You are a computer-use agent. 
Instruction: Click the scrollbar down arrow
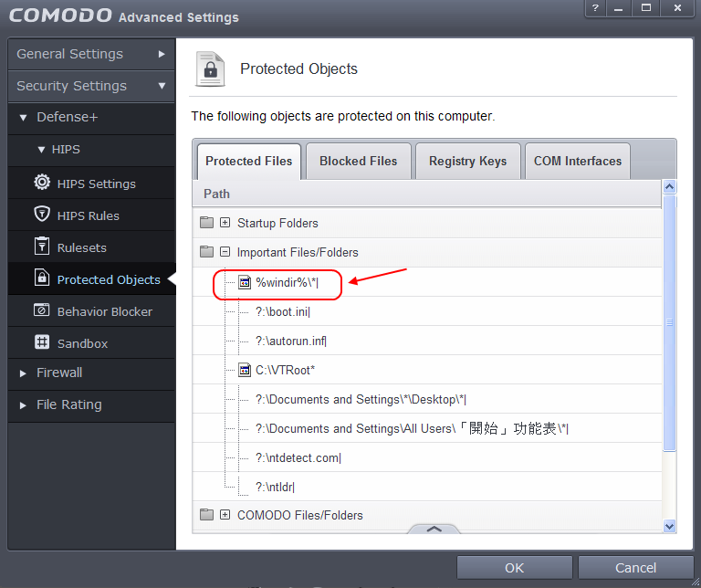pyautogui.click(x=669, y=526)
